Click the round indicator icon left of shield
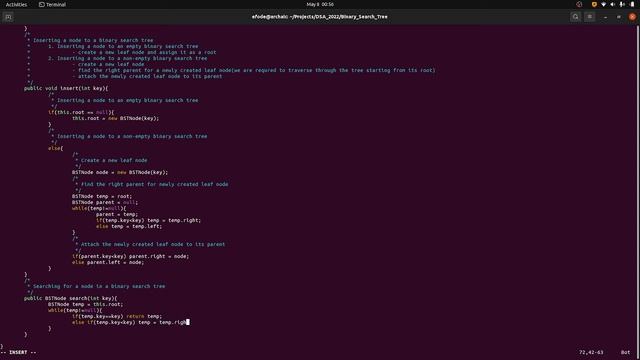The height and width of the screenshot is (360, 640). click(579, 4)
